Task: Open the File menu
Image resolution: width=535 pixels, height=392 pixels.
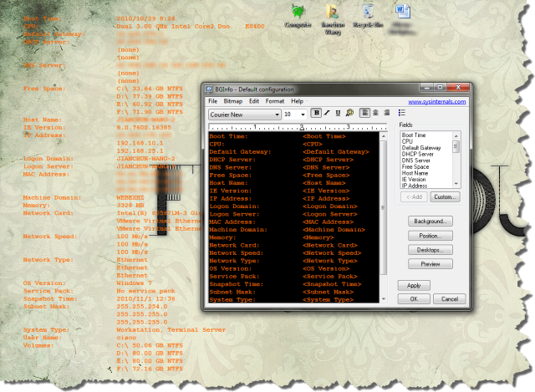Action: tap(212, 101)
